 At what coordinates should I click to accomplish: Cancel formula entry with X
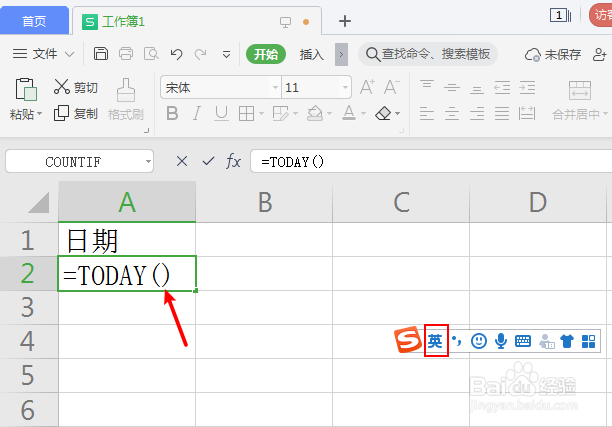coord(182,161)
